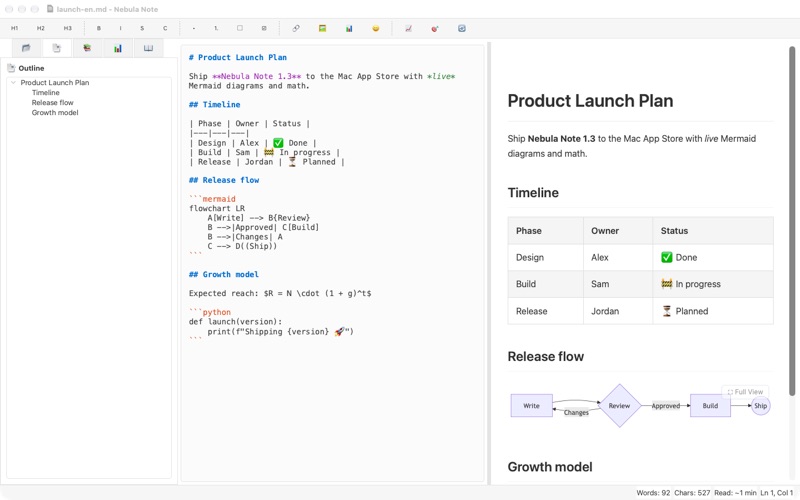Click the '## Release flow' heading in the editor
Image resolution: width=800 pixels, height=500 pixels.
[224, 180]
